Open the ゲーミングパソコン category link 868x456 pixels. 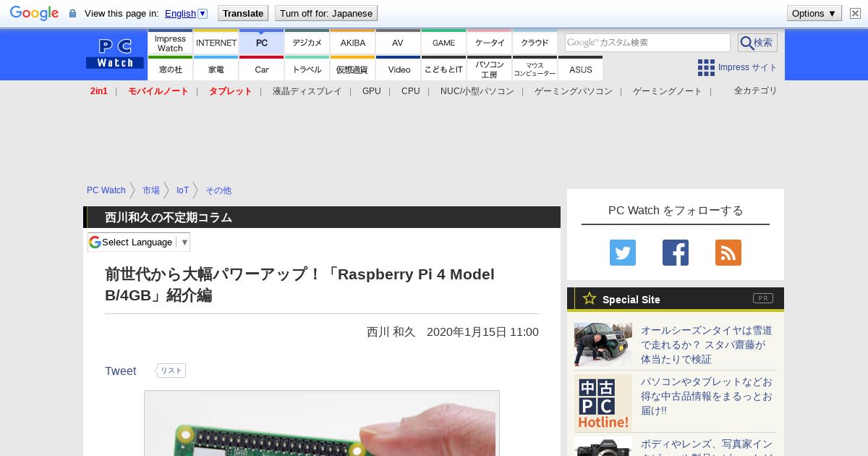pyautogui.click(x=574, y=91)
